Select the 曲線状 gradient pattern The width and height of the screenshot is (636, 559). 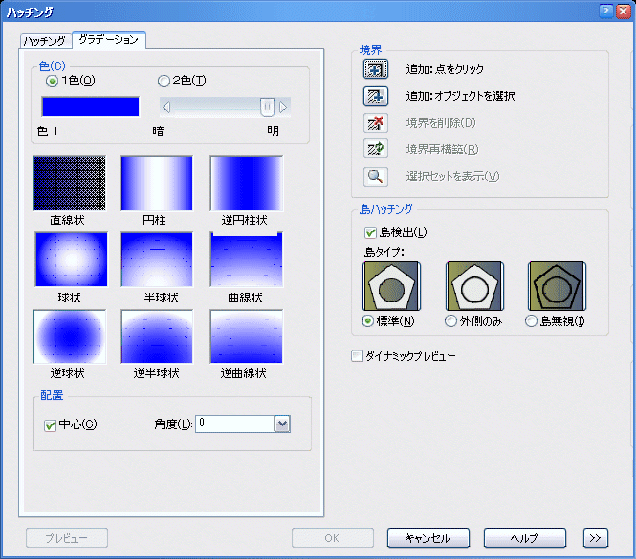(x=246, y=259)
